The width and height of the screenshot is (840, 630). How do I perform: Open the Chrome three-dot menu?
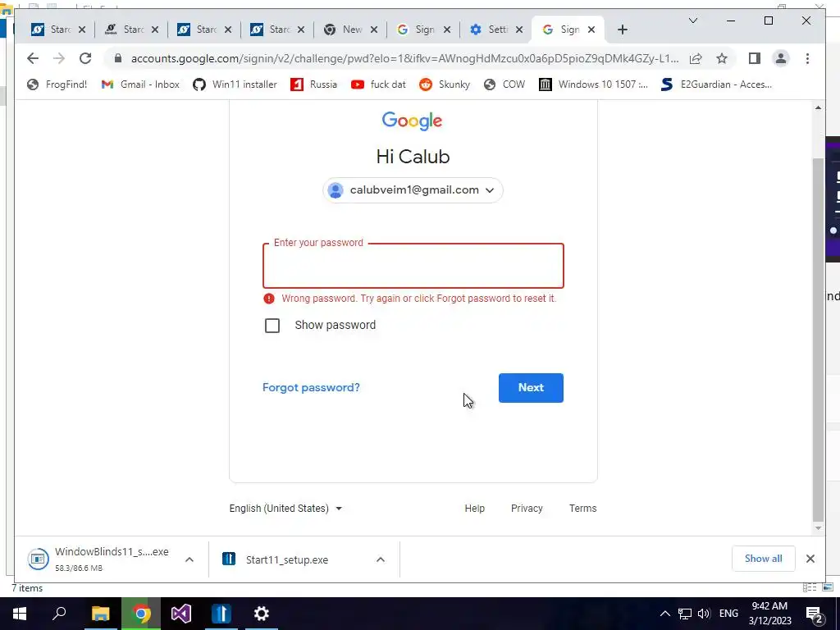point(807,58)
